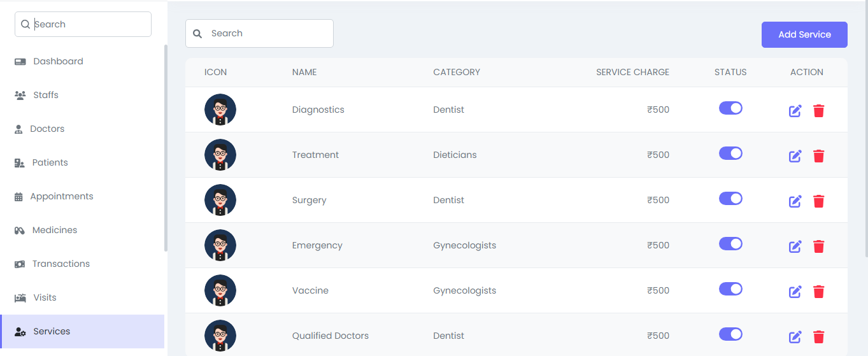Go to the Patients page

coord(50,162)
